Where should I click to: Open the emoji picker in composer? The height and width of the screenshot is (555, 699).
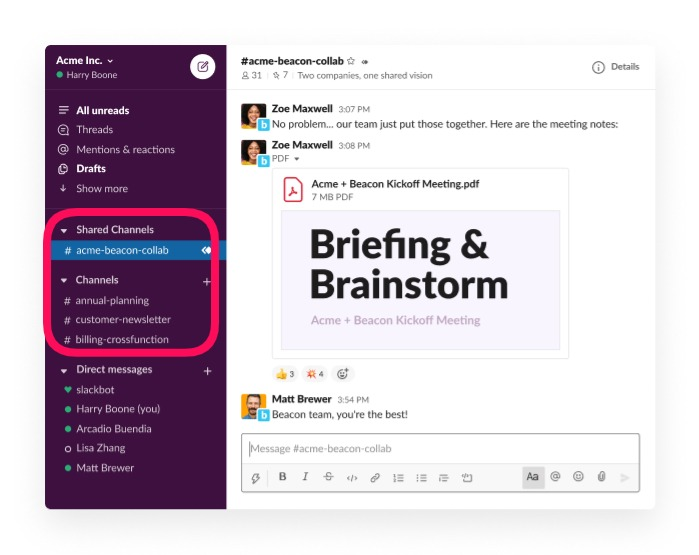[578, 477]
